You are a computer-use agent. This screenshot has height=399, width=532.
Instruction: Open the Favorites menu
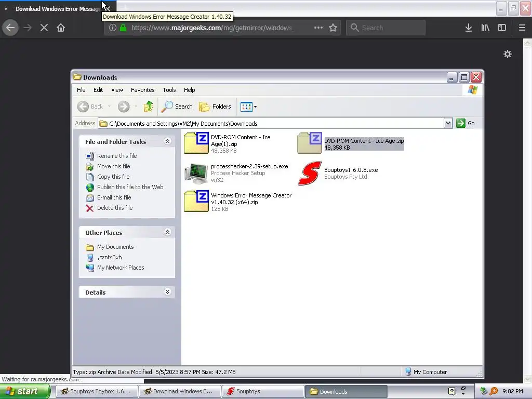click(x=142, y=90)
